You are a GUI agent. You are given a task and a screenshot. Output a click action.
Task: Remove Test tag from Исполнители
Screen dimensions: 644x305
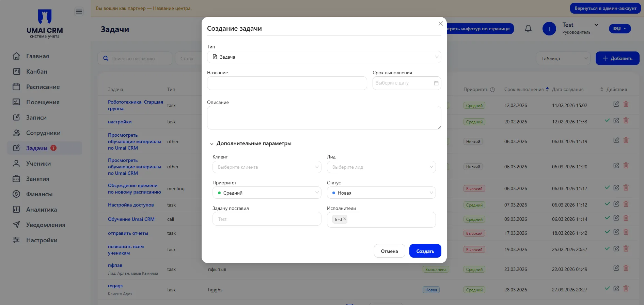[345, 219]
